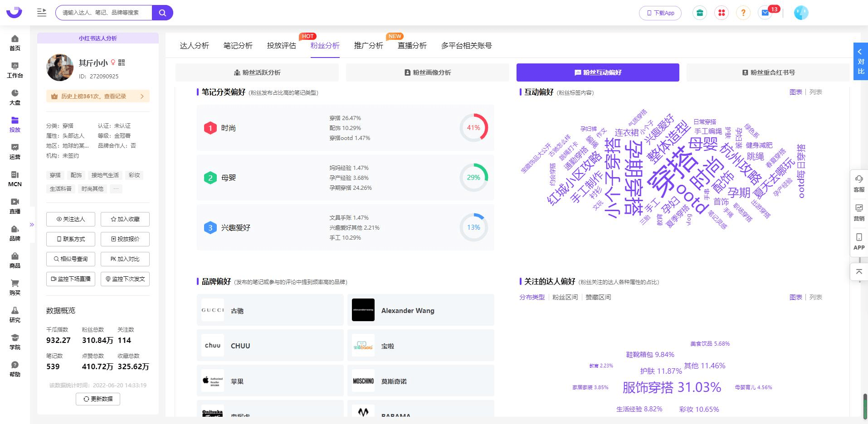Click the 母婴 29% progress ring
This screenshot has width=868, height=424.
click(473, 178)
